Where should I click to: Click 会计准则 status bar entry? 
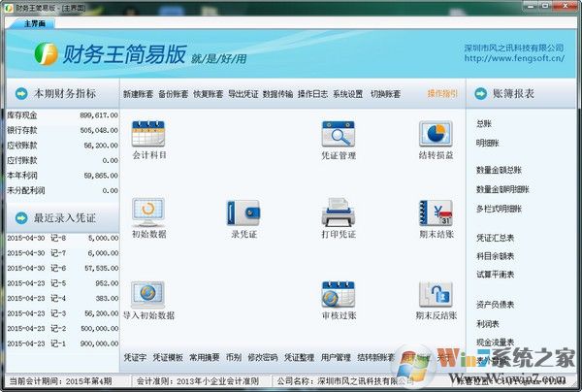click(198, 381)
